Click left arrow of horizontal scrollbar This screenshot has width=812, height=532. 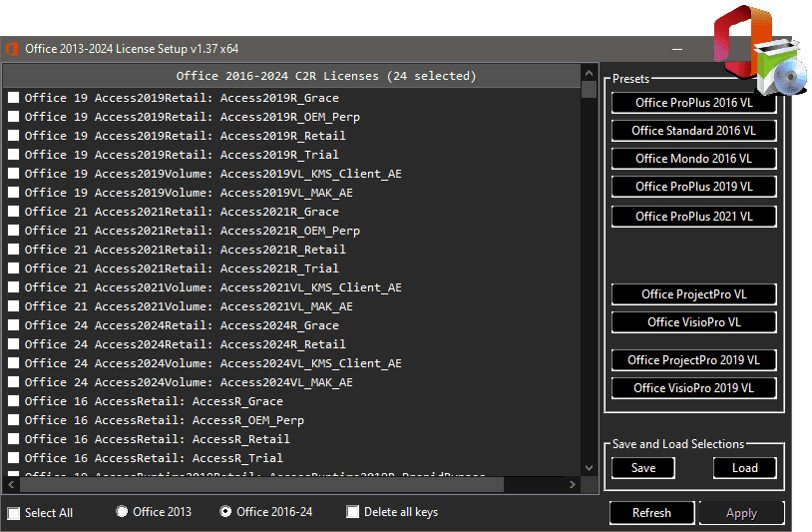tap(11, 485)
